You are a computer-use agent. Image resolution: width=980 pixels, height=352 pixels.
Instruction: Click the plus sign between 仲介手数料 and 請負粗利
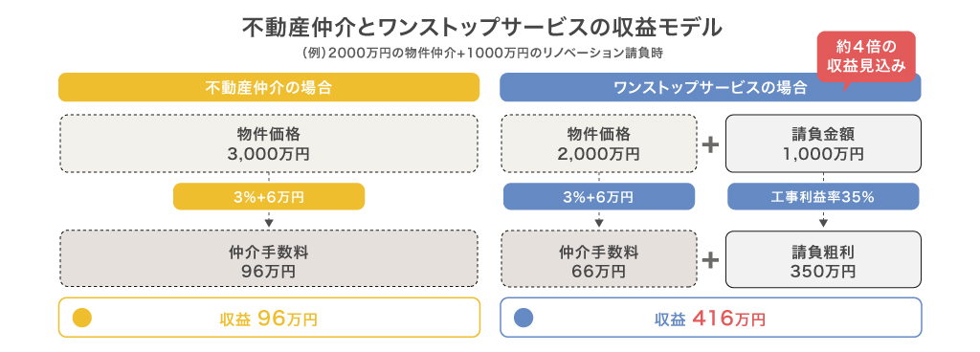pos(711,260)
